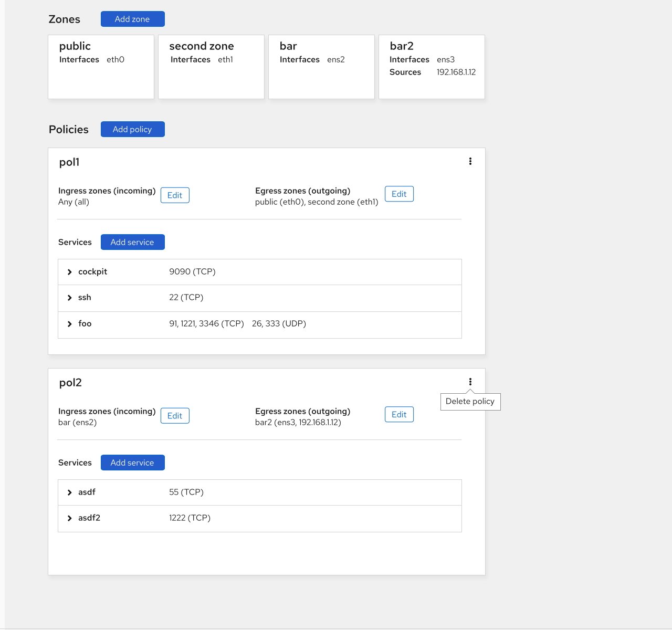Edit ingress zones for pol1

175,195
